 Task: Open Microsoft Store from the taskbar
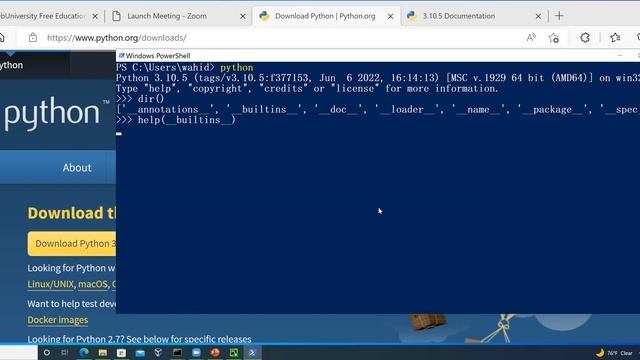tap(121, 353)
